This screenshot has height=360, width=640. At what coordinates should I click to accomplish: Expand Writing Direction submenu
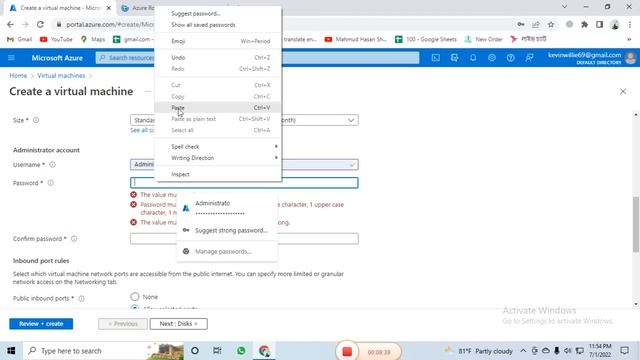coord(218,158)
